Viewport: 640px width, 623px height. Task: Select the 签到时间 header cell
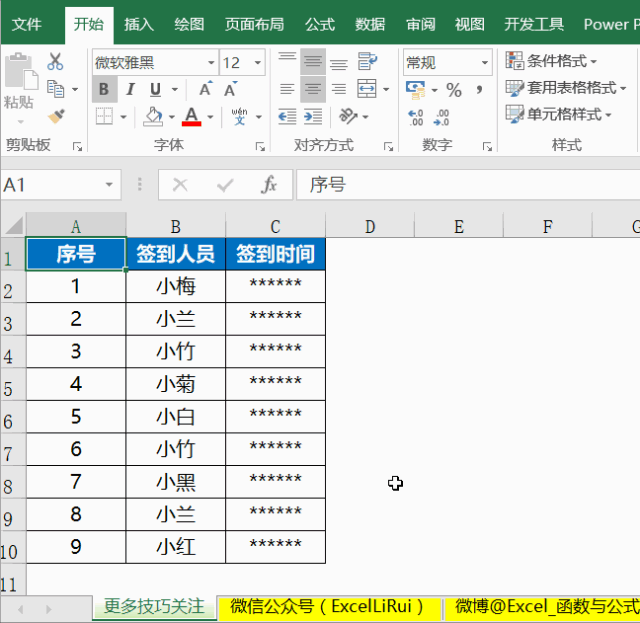click(276, 254)
